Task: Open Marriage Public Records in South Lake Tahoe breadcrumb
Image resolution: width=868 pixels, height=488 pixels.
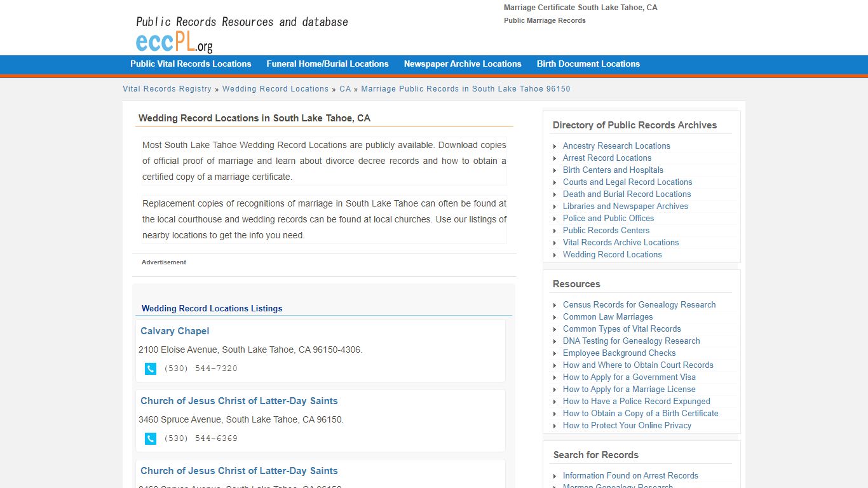Action: tap(466, 89)
